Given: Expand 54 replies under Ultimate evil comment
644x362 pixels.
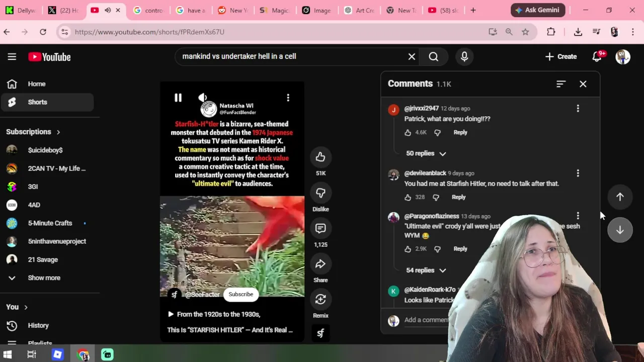Looking at the screenshot, I should [x=426, y=270].
